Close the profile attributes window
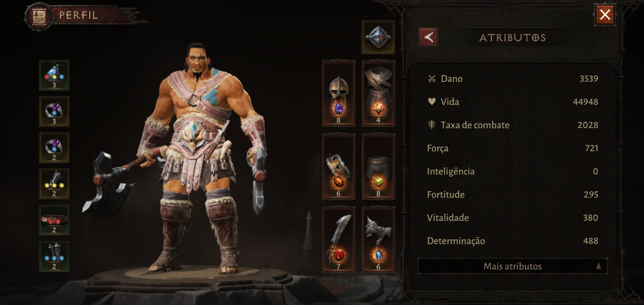 click(605, 15)
